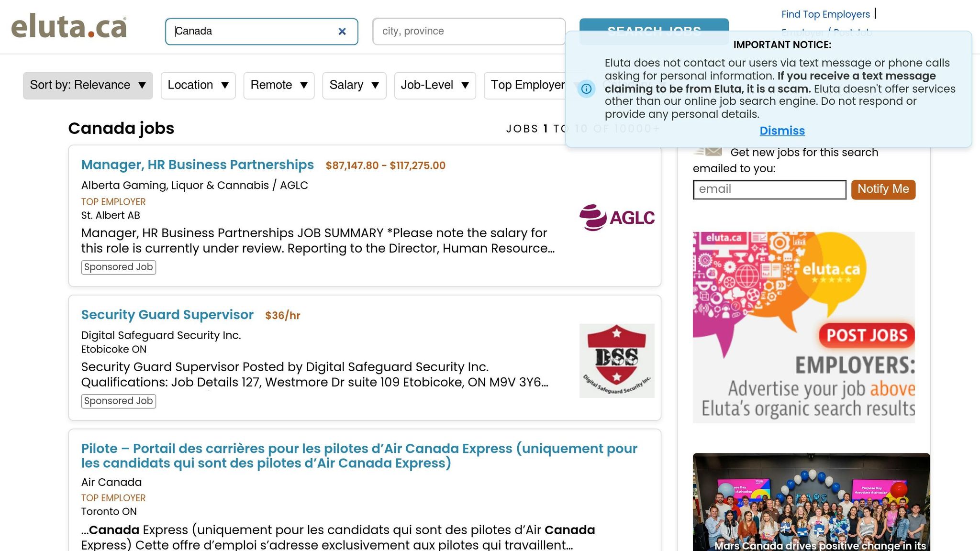
Task: Expand the Job-Level filter dropdown
Action: click(435, 86)
